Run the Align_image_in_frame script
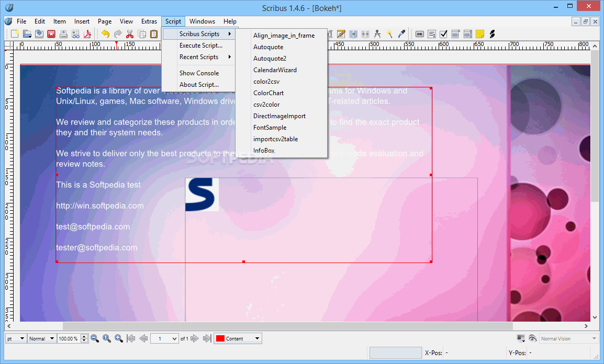The height and width of the screenshot is (364, 604). tap(284, 36)
